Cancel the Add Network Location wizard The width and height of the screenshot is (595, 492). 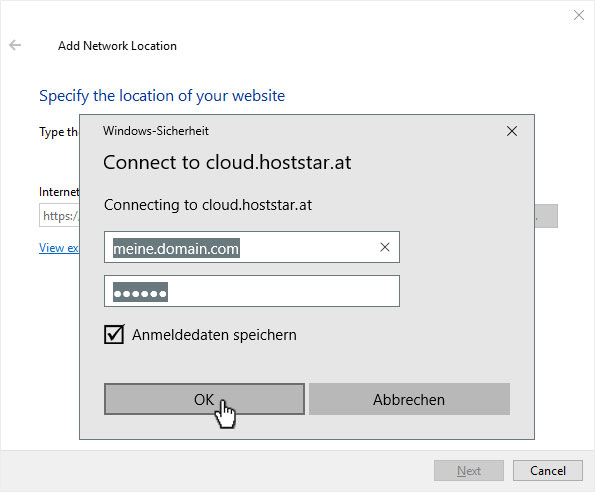click(548, 470)
